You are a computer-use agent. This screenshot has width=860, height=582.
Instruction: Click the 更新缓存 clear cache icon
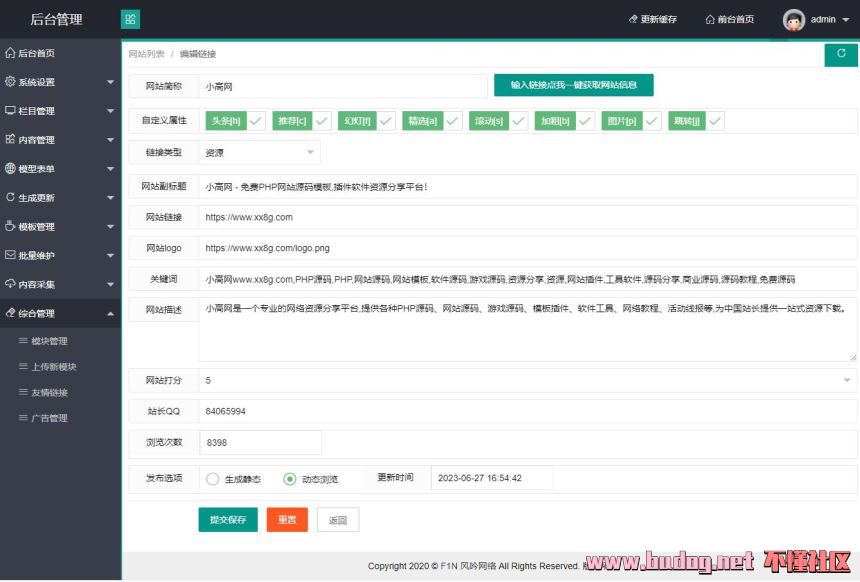click(x=633, y=20)
